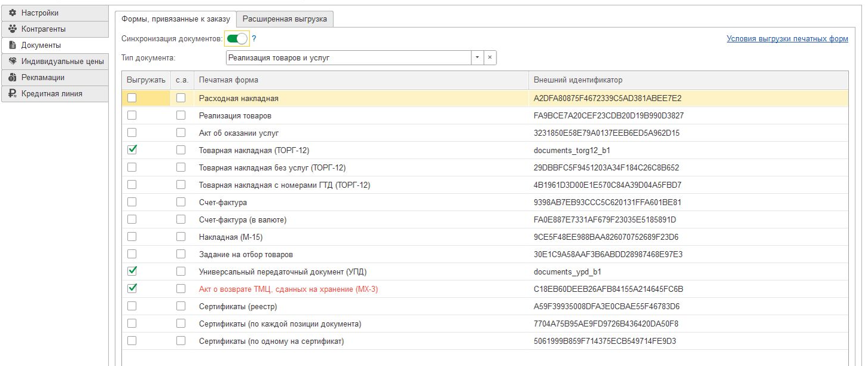Enable Выгружать checkbox for Счет-фактура
Image resolution: width=868 pixels, height=366 pixels.
pyautogui.click(x=132, y=202)
